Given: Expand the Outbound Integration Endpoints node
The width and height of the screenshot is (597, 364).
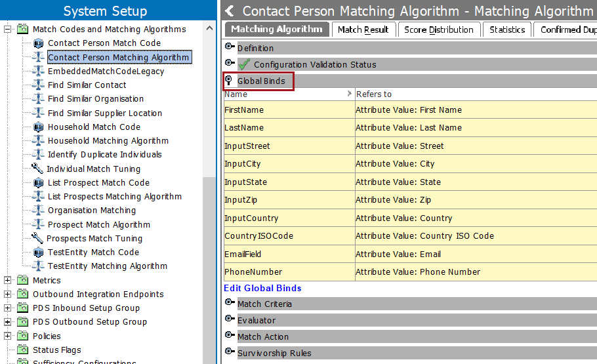Looking at the screenshot, I should [8, 294].
